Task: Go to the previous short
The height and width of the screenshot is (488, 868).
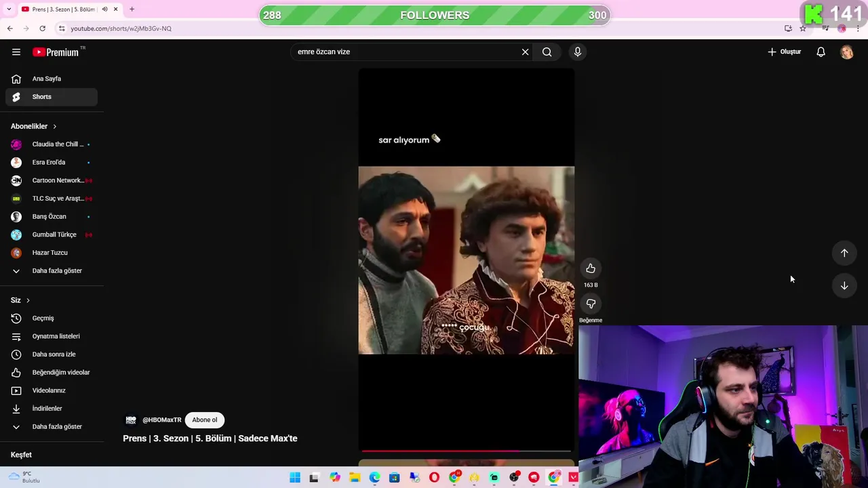Action: tap(844, 253)
